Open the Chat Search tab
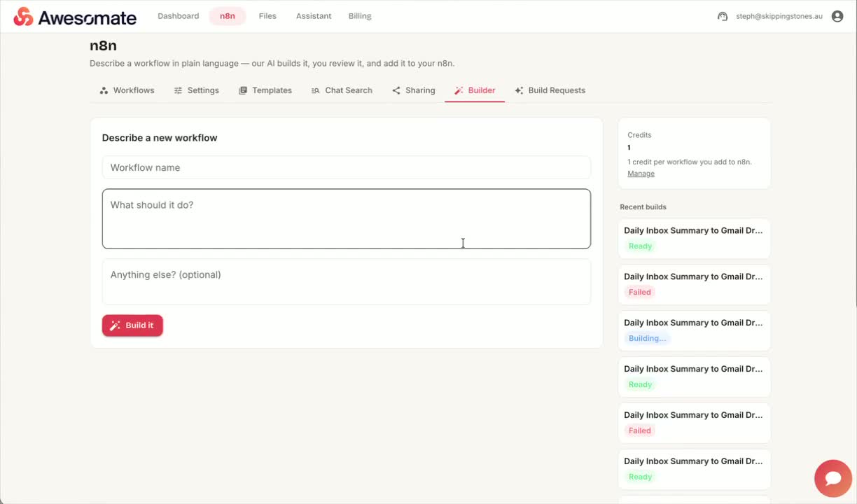857x504 pixels. coord(342,90)
